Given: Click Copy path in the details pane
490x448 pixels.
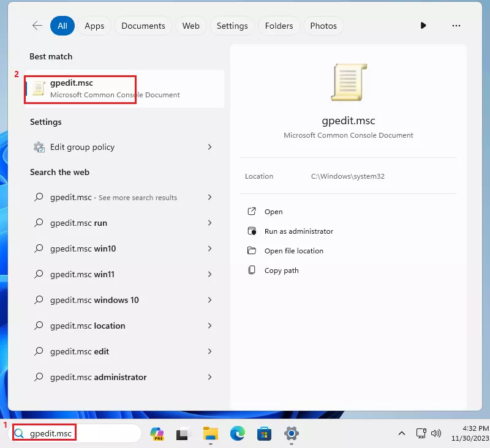Looking at the screenshot, I should tap(281, 271).
